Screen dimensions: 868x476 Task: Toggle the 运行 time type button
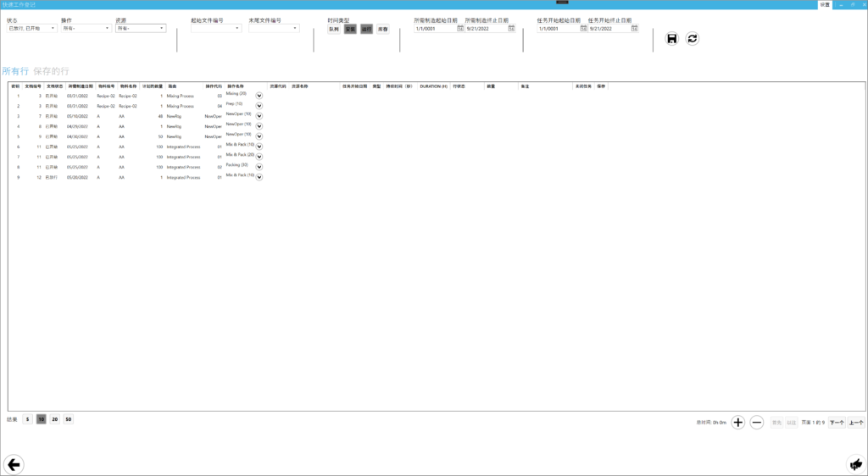pyautogui.click(x=366, y=29)
